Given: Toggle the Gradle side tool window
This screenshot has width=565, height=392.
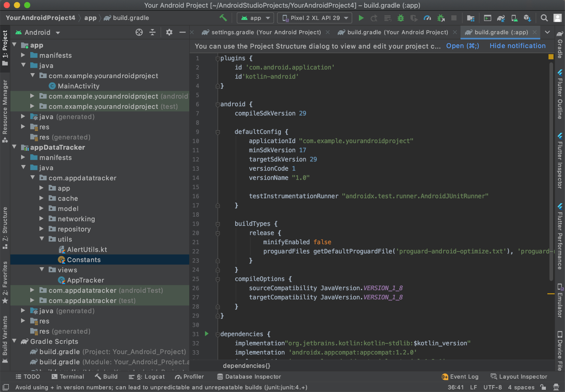Looking at the screenshot, I should pos(560,44).
